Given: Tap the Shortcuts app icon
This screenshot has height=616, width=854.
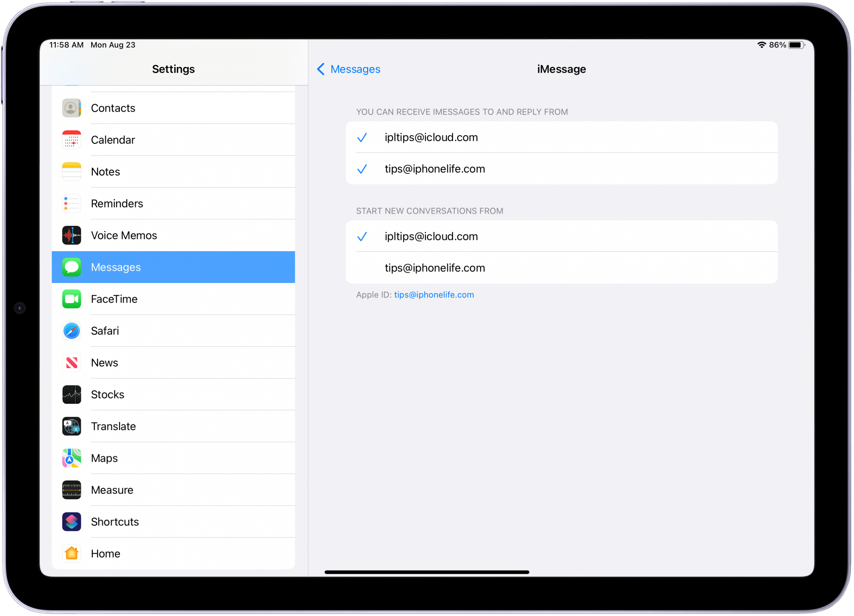Looking at the screenshot, I should pyautogui.click(x=71, y=522).
